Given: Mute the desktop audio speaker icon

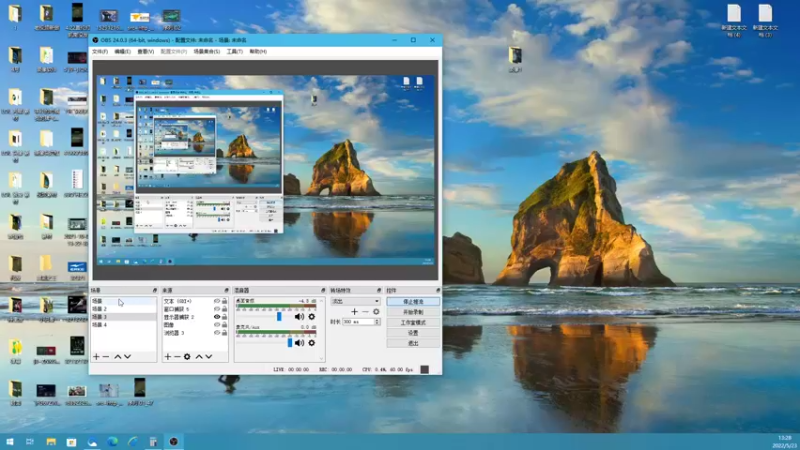Looking at the screenshot, I should coord(299,317).
